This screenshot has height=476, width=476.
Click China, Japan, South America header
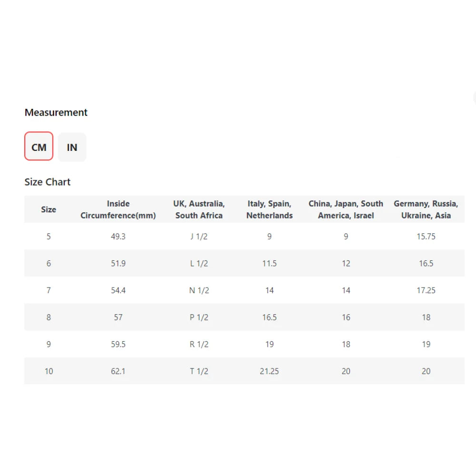[x=346, y=209]
